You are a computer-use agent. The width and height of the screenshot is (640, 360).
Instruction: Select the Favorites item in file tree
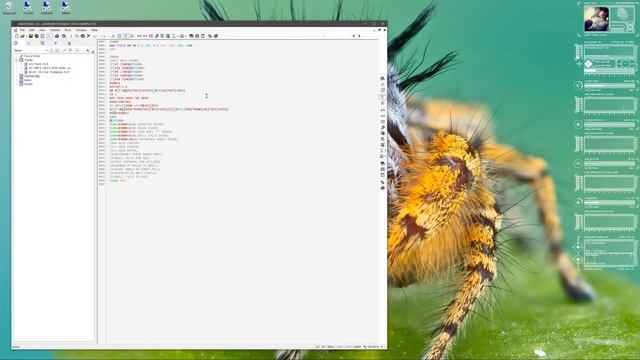click(x=32, y=56)
